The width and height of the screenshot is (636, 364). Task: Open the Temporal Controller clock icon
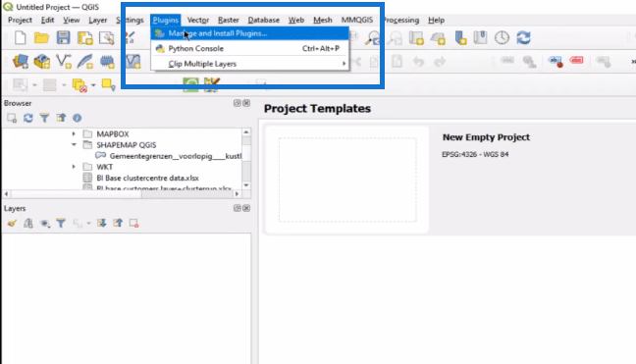click(502, 38)
